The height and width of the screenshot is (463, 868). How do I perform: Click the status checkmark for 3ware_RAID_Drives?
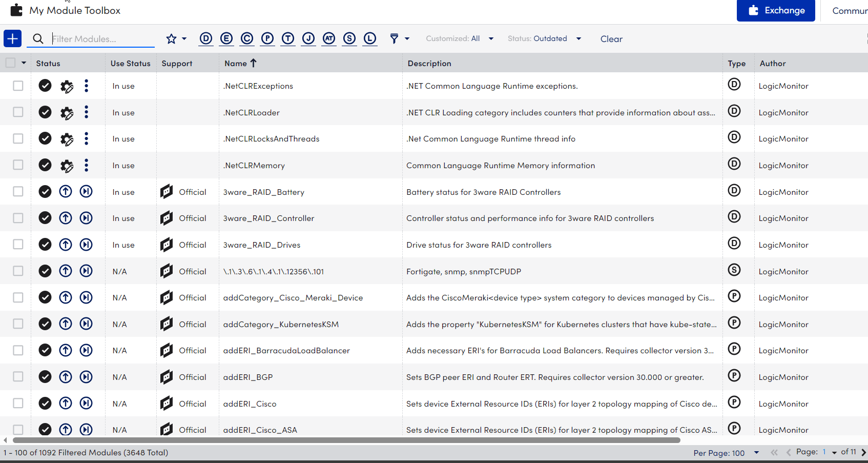tap(45, 245)
